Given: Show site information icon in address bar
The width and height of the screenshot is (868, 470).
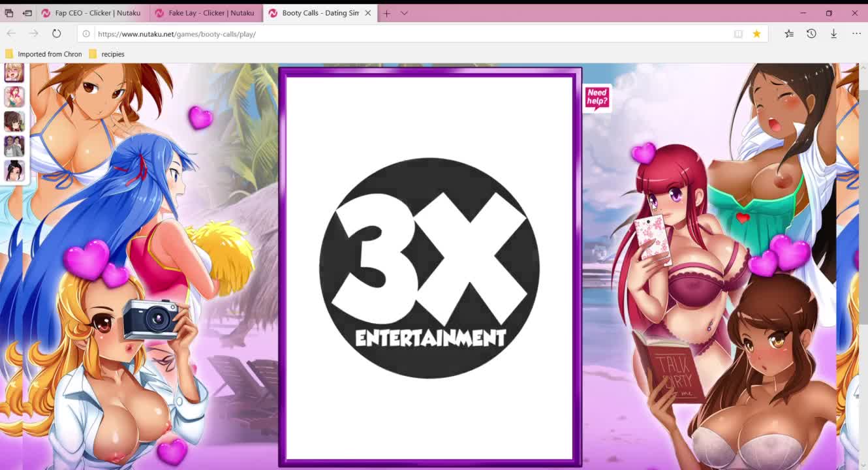Looking at the screenshot, I should [x=86, y=34].
